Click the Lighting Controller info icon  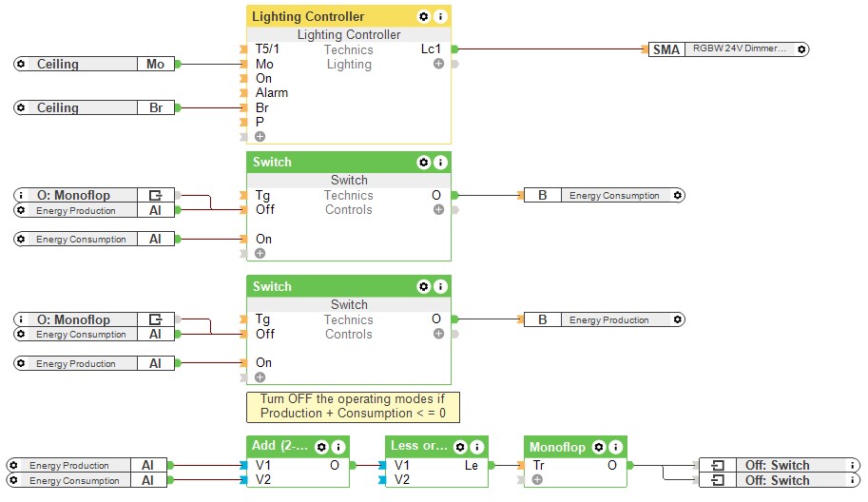[x=440, y=17]
